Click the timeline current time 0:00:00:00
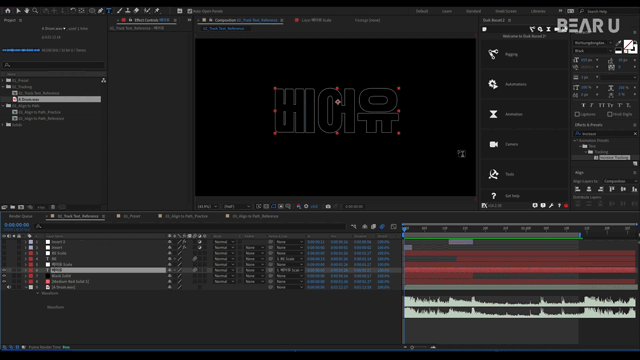 click(17, 225)
